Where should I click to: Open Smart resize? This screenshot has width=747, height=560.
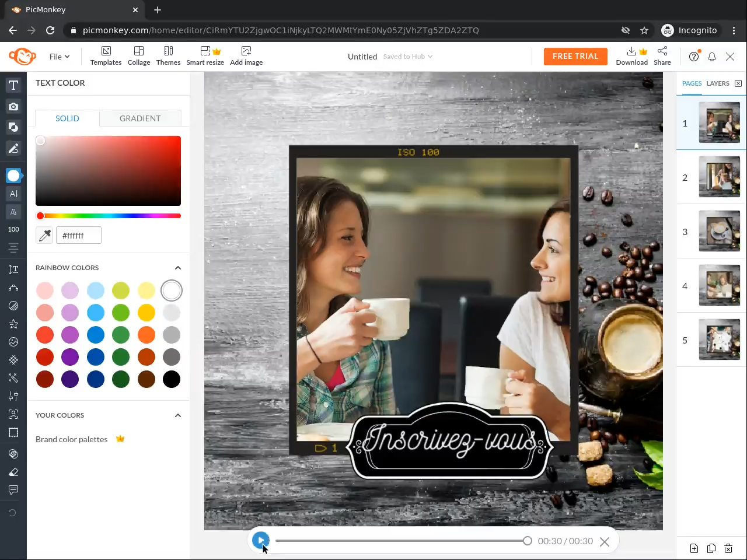pyautogui.click(x=205, y=56)
